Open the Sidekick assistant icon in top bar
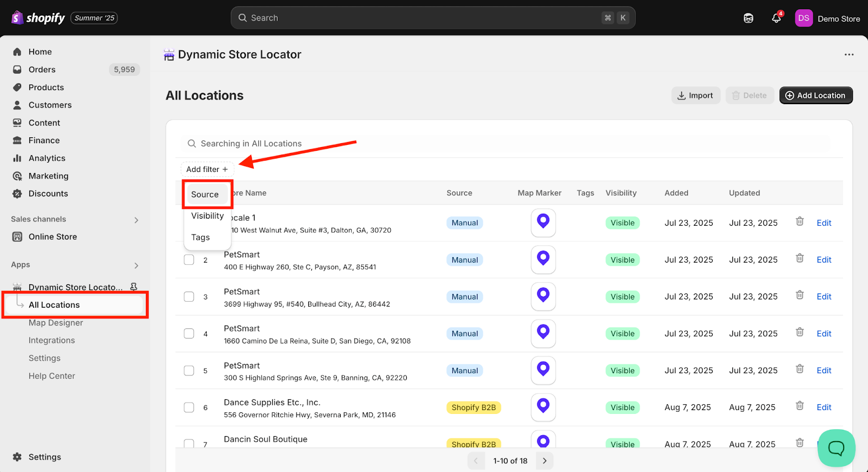The image size is (868, 472). (748, 18)
